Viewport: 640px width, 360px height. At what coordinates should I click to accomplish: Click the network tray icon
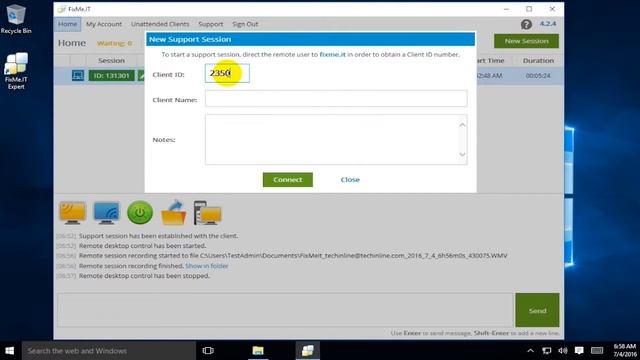pos(547,351)
